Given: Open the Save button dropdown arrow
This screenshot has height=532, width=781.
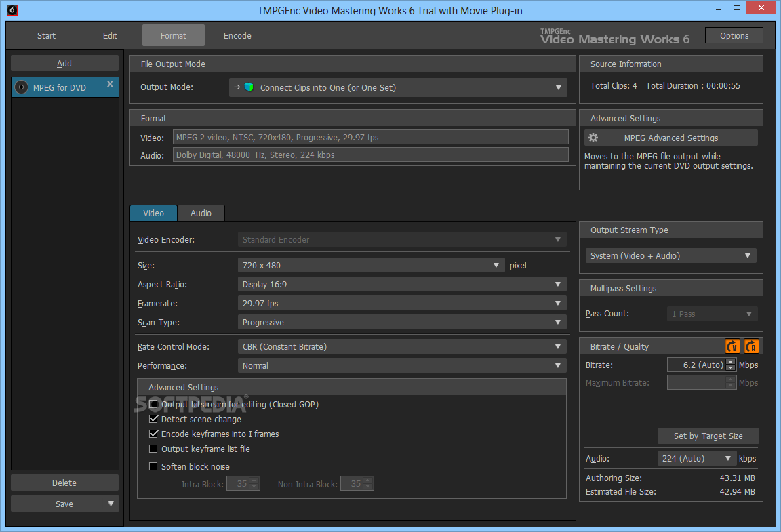Looking at the screenshot, I should pos(111,503).
